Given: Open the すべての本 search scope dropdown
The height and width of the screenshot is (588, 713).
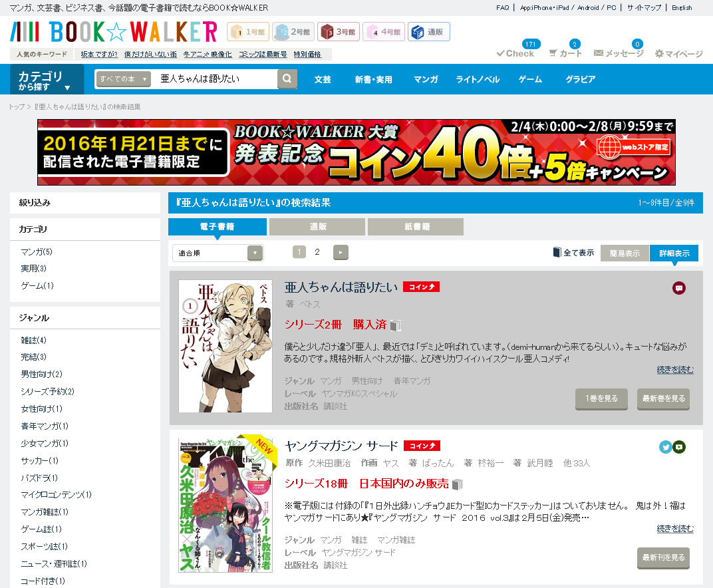Looking at the screenshot, I should pyautogui.click(x=123, y=78).
